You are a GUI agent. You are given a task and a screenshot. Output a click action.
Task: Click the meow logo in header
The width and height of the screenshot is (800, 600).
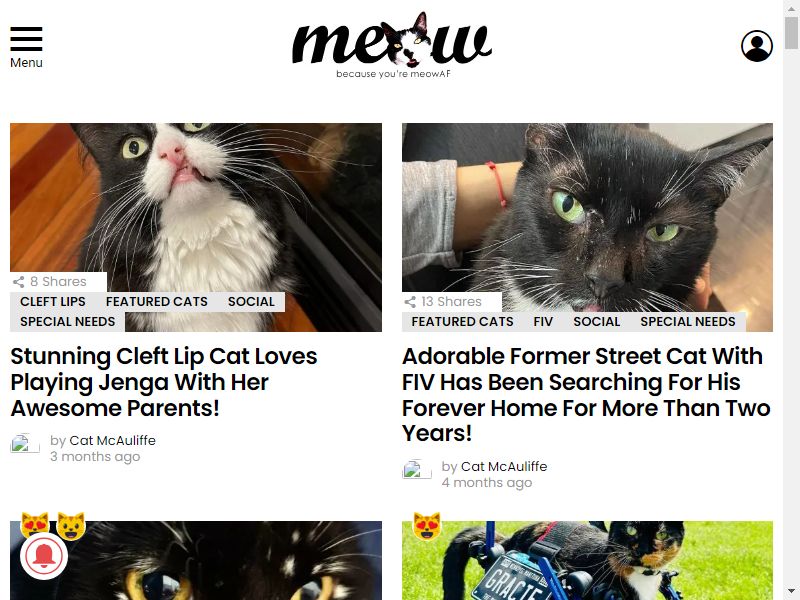[392, 45]
